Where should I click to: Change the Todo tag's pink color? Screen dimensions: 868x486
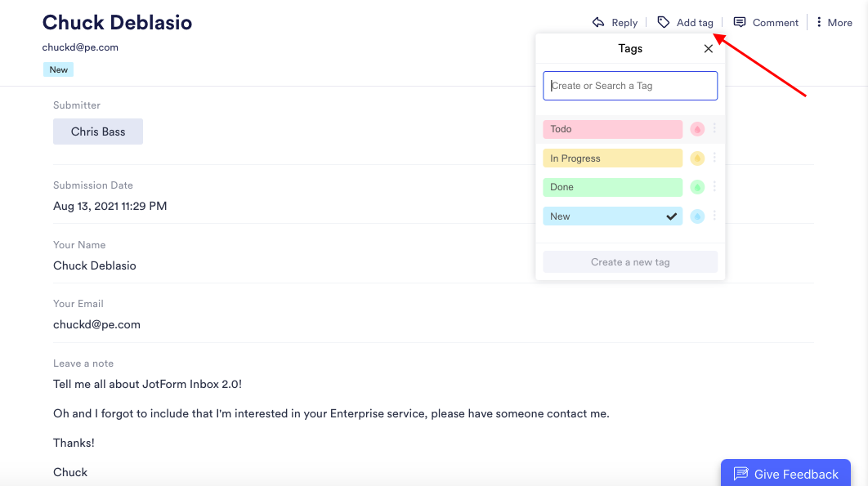(x=697, y=129)
